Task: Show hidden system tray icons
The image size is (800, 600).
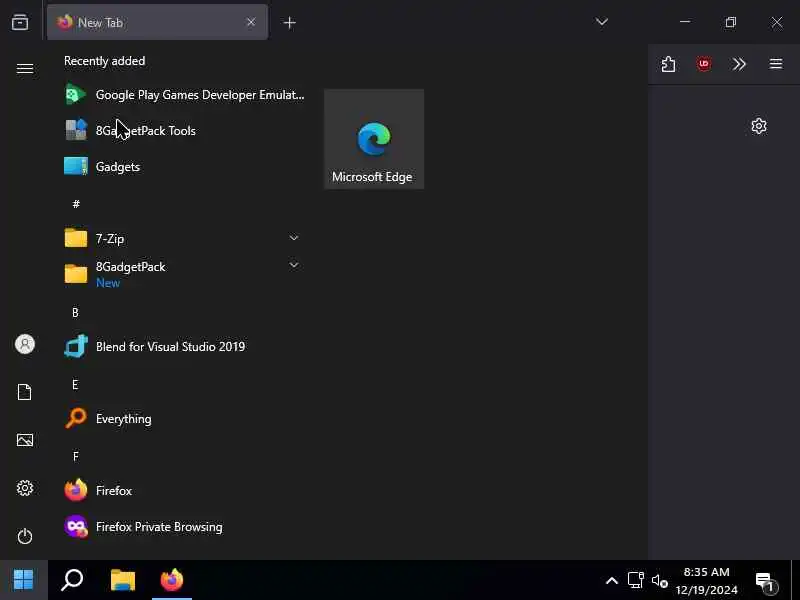Action: pyautogui.click(x=612, y=581)
